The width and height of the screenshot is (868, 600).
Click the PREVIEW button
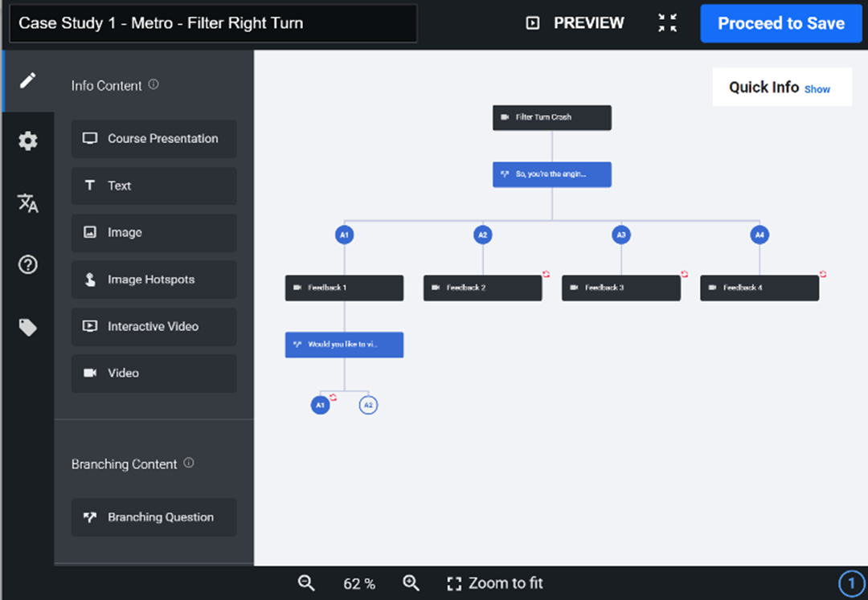[x=575, y=23]
